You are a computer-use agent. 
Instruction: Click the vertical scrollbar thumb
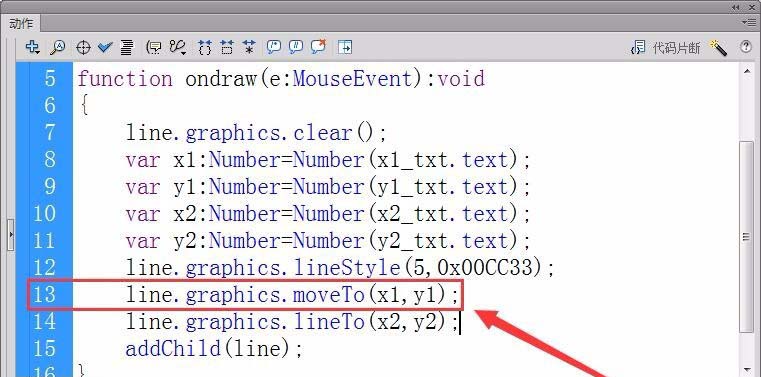click(746, 236)
